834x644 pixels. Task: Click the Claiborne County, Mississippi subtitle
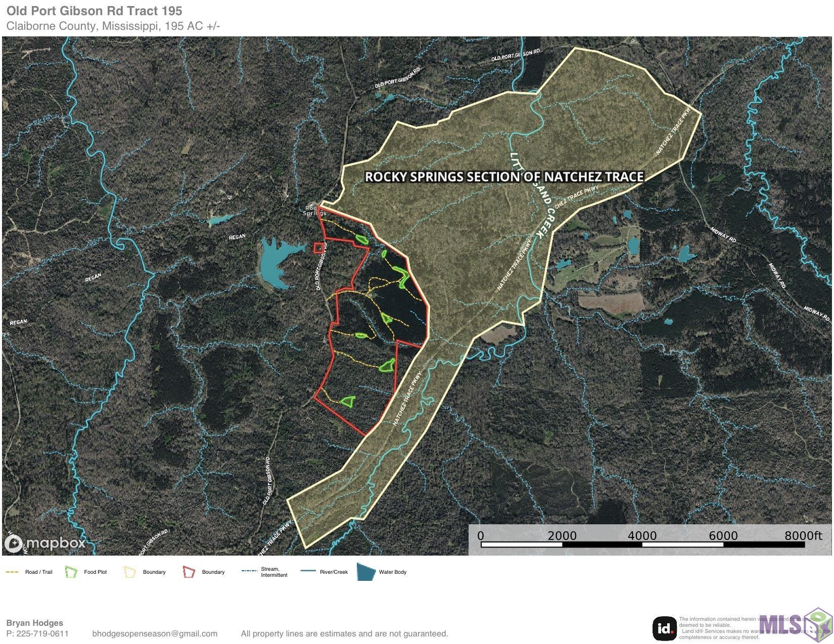coord(113,26)
